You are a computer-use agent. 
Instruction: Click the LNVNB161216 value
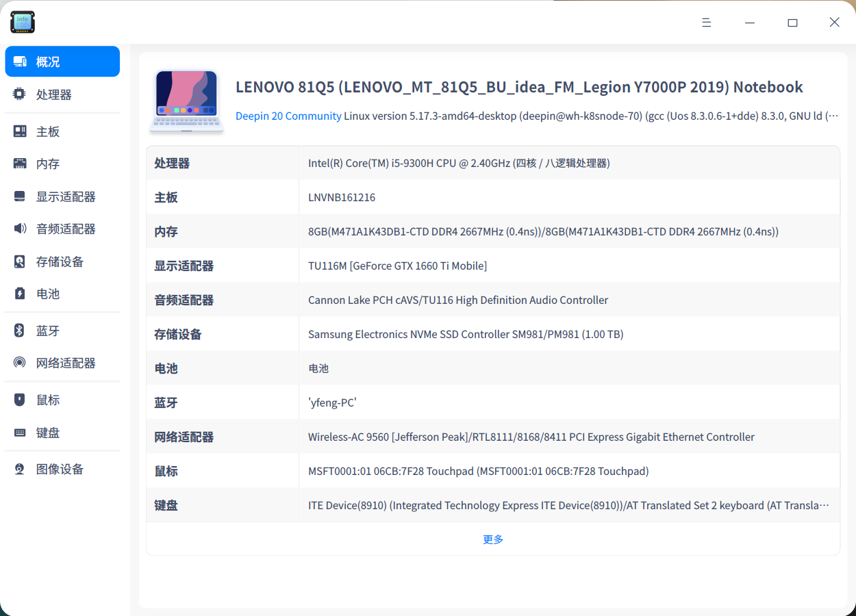[x=342, y=197]
